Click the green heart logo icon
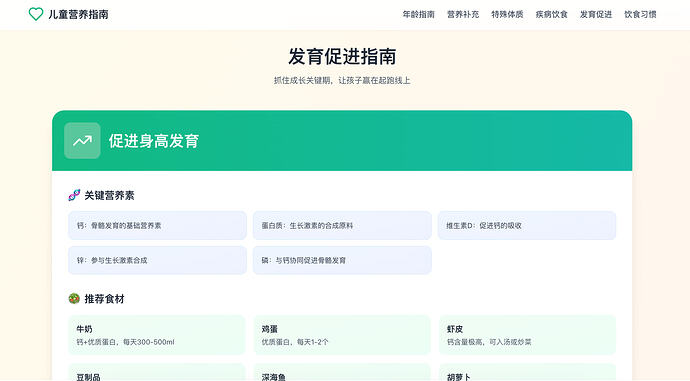The height and width of the screenshot is (381, 690). click(x=36, y=14)
